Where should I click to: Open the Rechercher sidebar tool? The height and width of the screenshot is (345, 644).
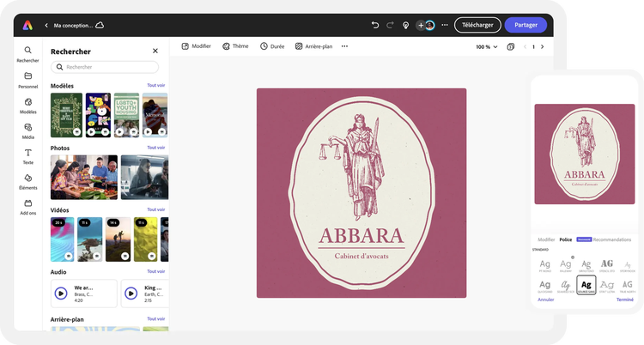click(x=28, y=54)
